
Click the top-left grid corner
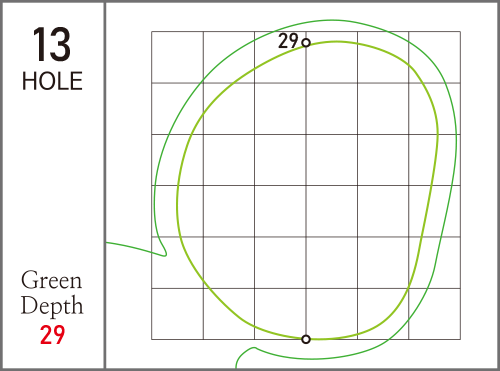click(x=152, y=32)
